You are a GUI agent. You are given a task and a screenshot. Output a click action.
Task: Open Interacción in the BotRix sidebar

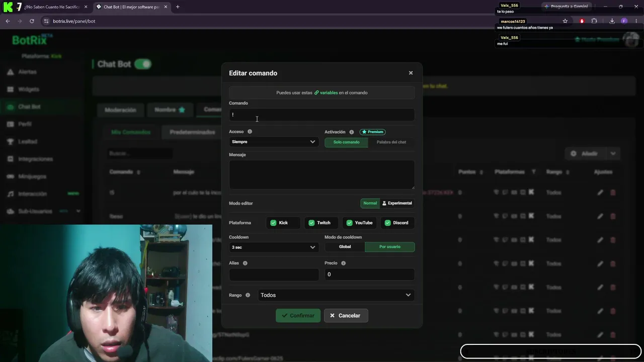pyautogui.click(x=32, y=194)
